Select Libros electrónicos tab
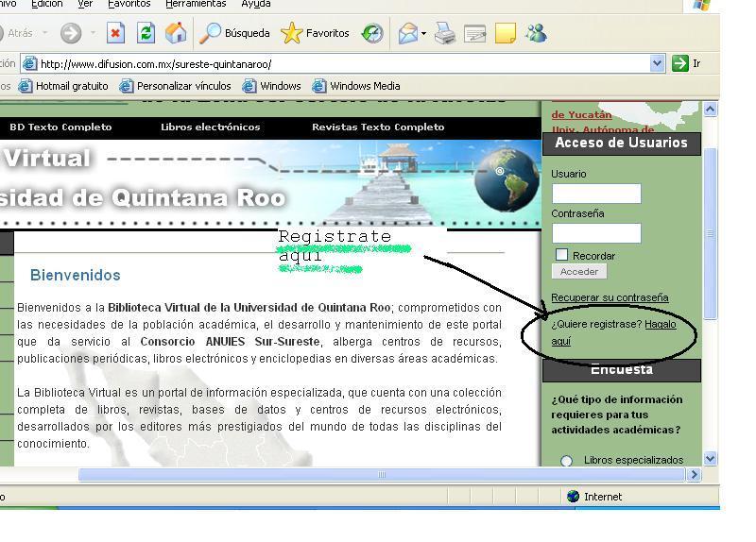The image size is (756, 542). coord(210,127)
